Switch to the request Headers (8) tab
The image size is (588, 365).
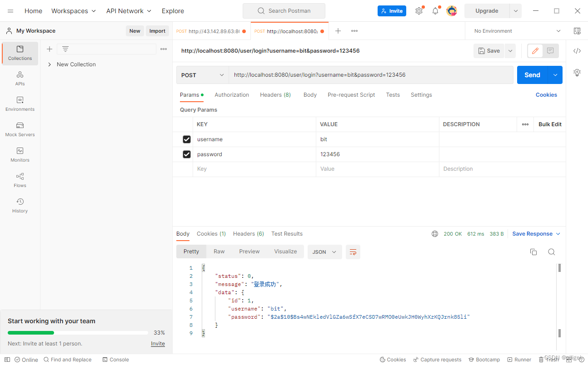point(275,95)
